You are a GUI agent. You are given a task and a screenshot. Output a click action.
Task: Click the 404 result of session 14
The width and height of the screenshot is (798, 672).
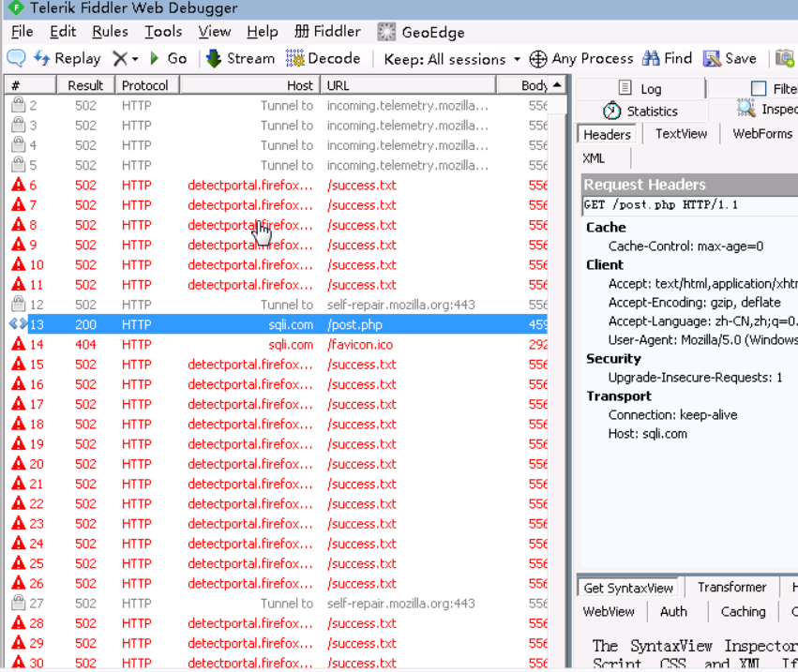85,344
